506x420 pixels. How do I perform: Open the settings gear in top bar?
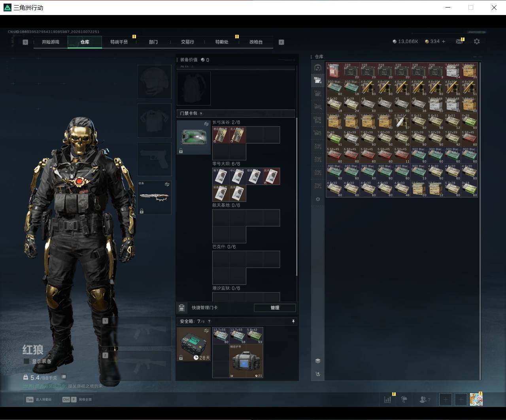(x=477, y=41)
